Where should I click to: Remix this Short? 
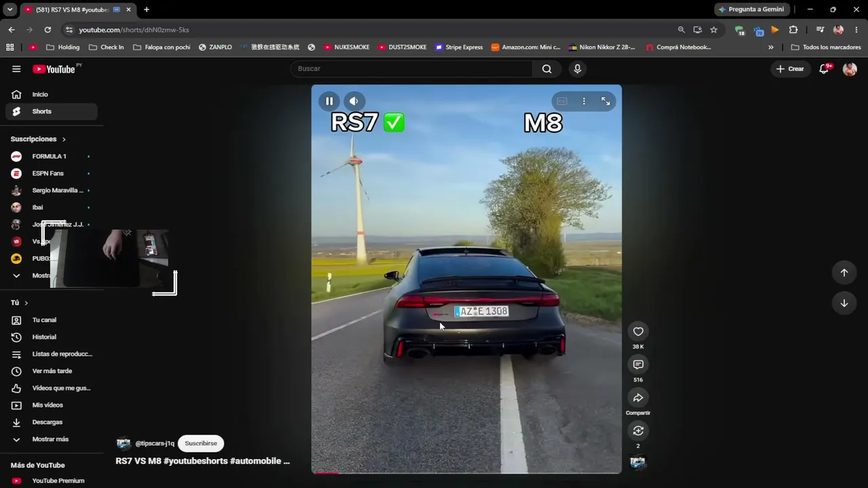(638, 431)
